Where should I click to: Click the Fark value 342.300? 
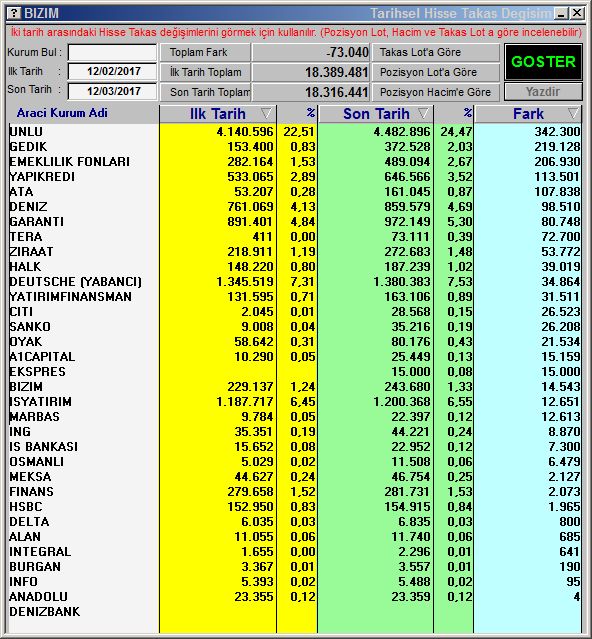pos(557,132)
